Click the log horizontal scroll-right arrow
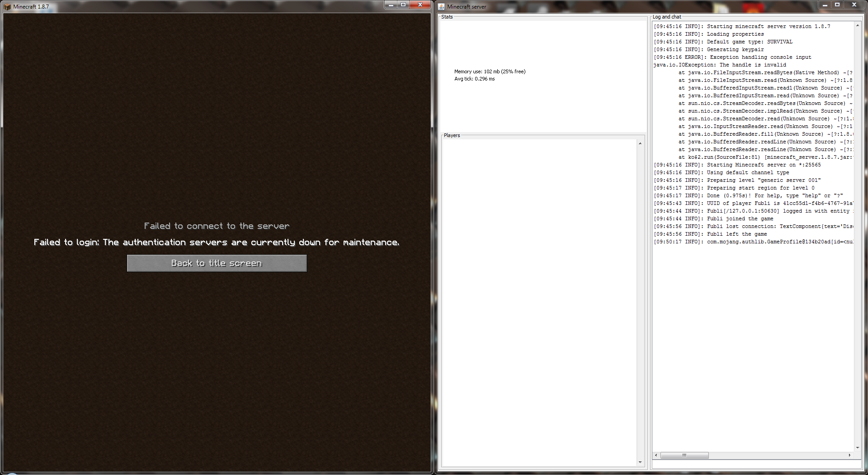The height and width of the screenshot is (475, 868). (x=850, y=455)
